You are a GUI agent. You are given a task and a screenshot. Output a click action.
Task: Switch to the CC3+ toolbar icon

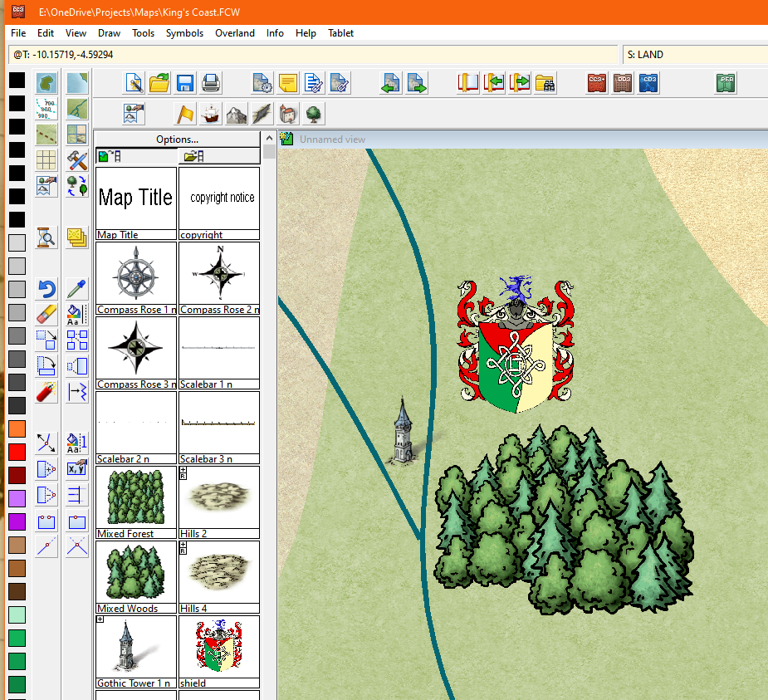(596, 83)
